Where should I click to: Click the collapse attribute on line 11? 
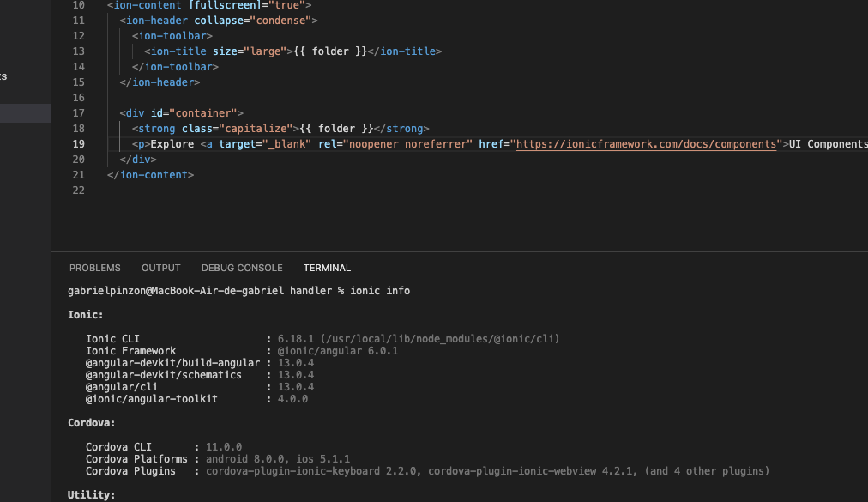pyautogui.click(x=219, y=20)
